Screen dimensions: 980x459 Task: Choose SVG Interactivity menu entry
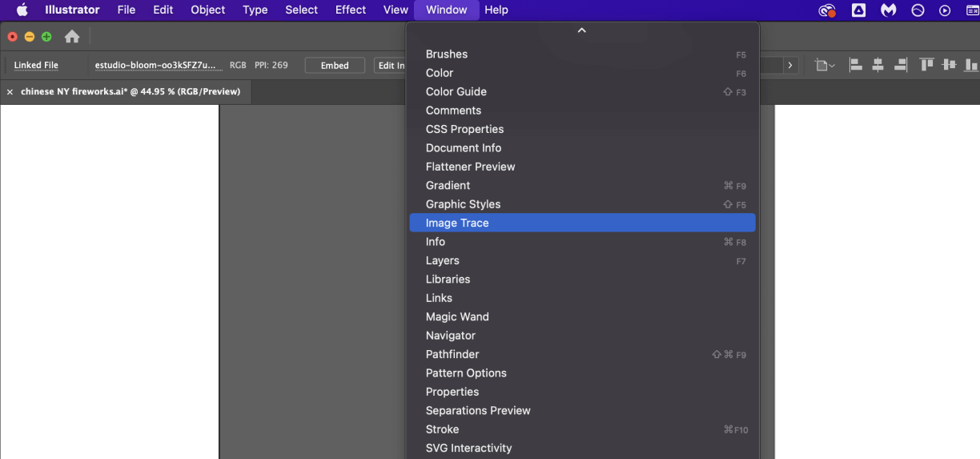click(x=582, y=448)
